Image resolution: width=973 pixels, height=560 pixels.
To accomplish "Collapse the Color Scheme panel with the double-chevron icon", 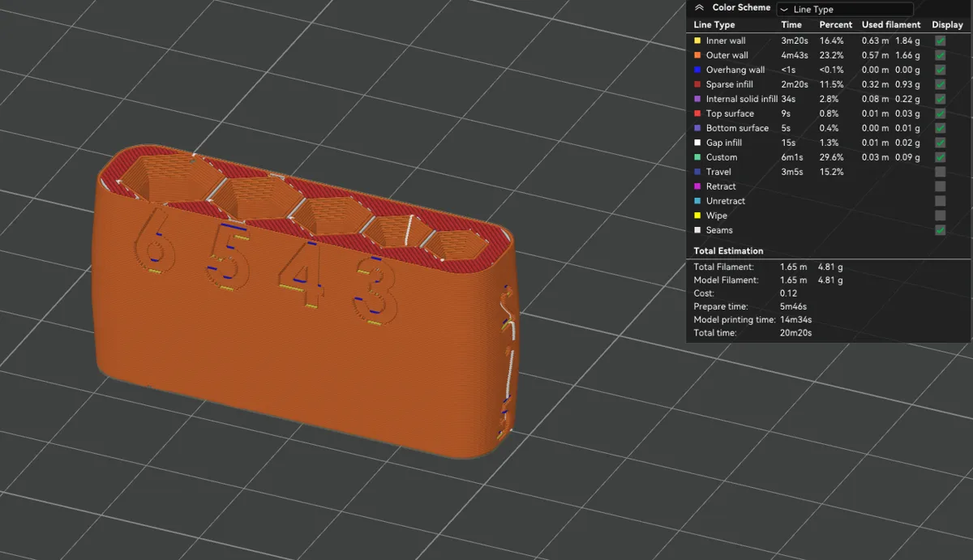I will click(x=699, y=8).
